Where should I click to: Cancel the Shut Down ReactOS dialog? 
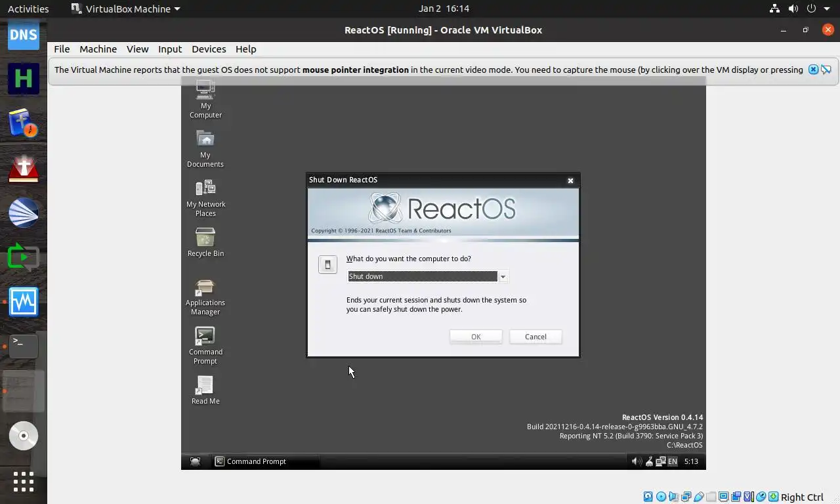(535, 337)
